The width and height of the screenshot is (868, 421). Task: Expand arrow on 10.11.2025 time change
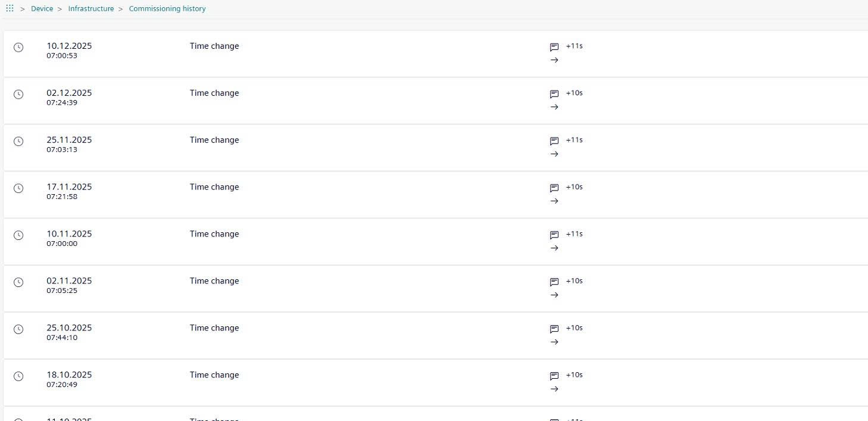coord(554,248)
